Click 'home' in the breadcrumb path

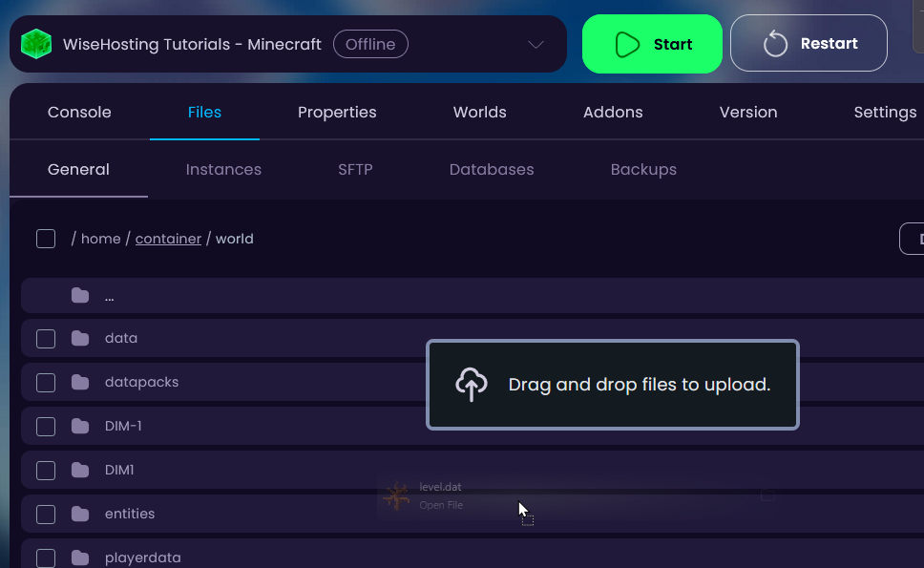tap(101, 239)
